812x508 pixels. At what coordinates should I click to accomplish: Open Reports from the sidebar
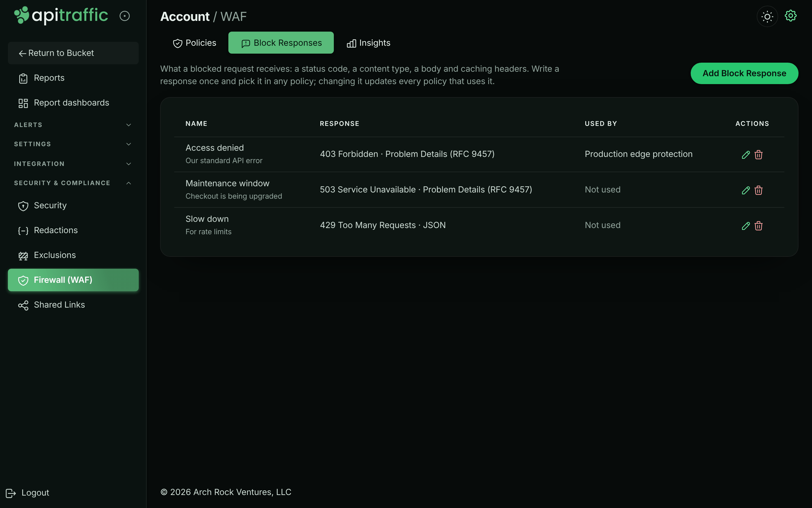[73, 78]
